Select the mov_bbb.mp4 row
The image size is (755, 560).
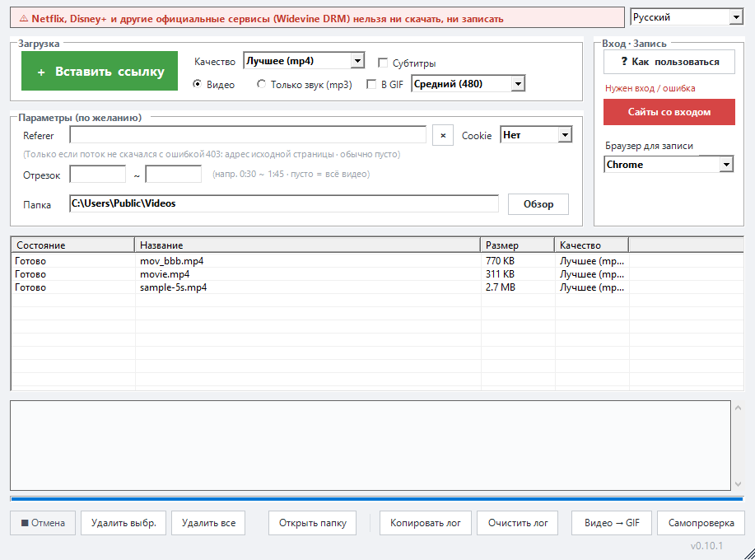377,261
